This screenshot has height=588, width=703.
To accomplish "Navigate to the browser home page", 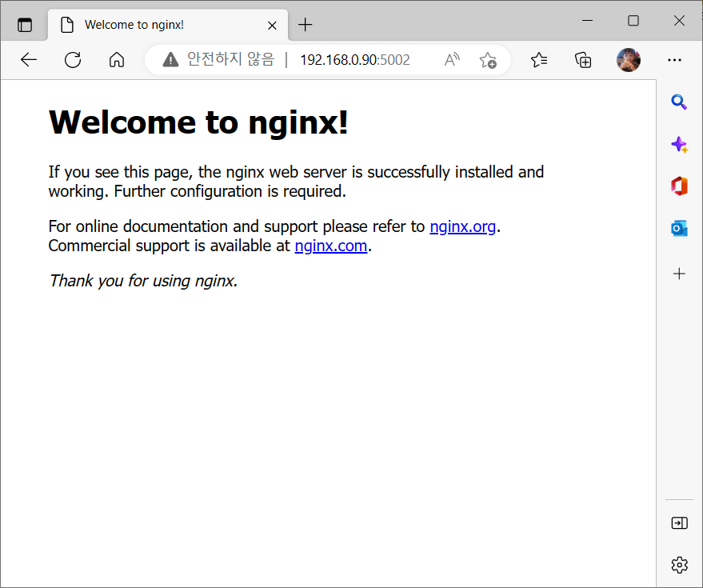I will coord(116,59).
